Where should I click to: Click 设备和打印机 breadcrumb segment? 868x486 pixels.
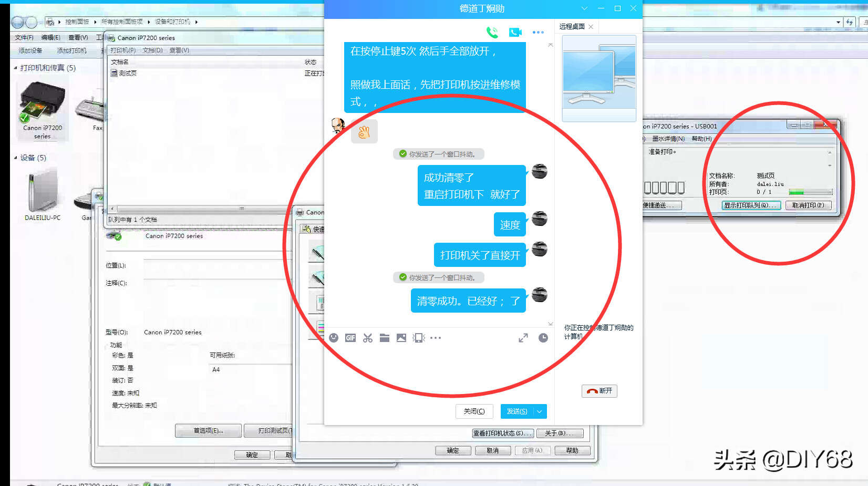click(172, 22)
